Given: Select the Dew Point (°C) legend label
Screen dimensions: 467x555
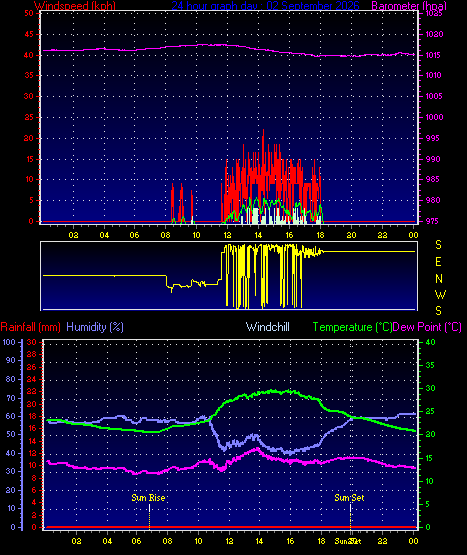Looking at the screenshot, I should coord(427,327).
